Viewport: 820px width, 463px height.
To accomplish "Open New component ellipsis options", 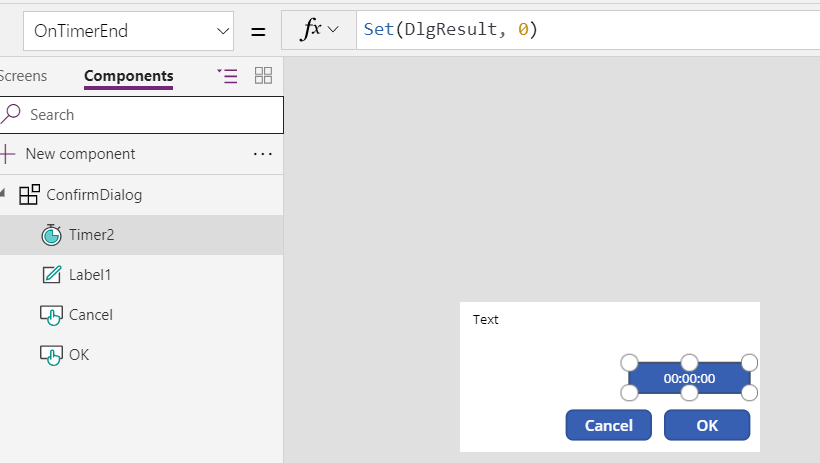I will pyautogui.click(x=263, y=154).
